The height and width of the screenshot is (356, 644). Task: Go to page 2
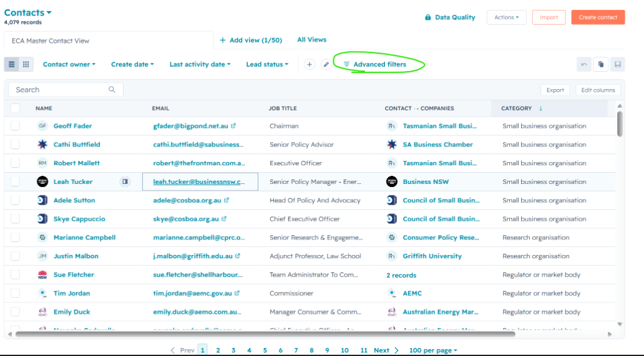click(218, 350)
